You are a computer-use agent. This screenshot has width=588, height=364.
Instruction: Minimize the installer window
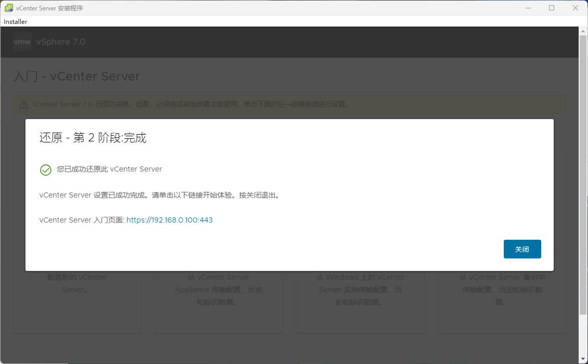(x=528, y=8)
